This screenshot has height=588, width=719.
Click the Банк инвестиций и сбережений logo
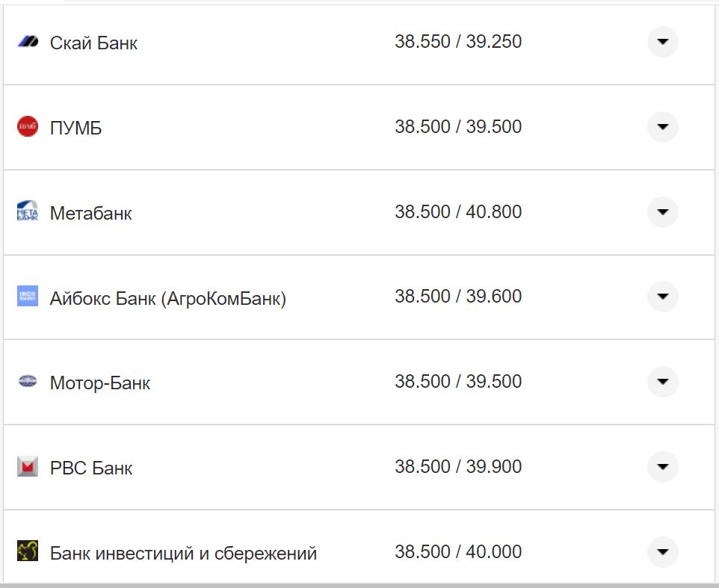[x=28, y=552]
